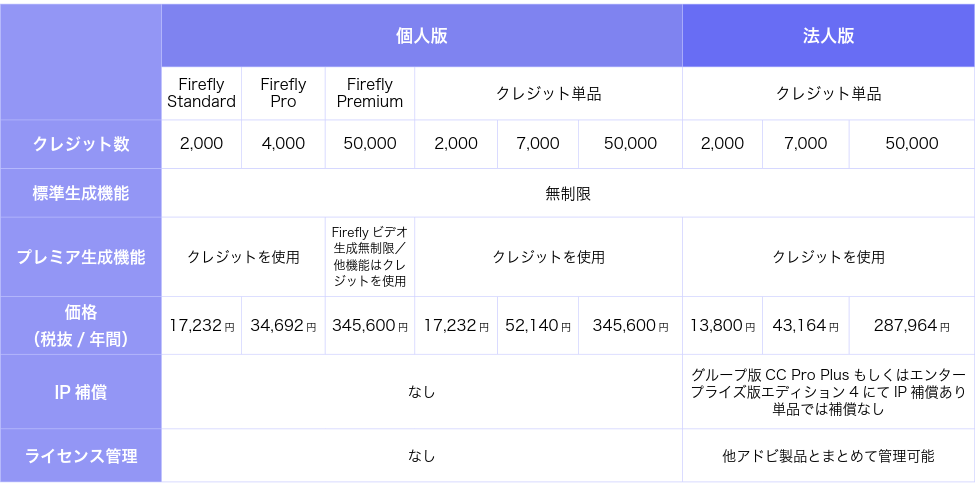Select the 287,964円 price cell
The width and height of the screenshot is (975, 488).
pyautogui.click(x=911, y=325)
